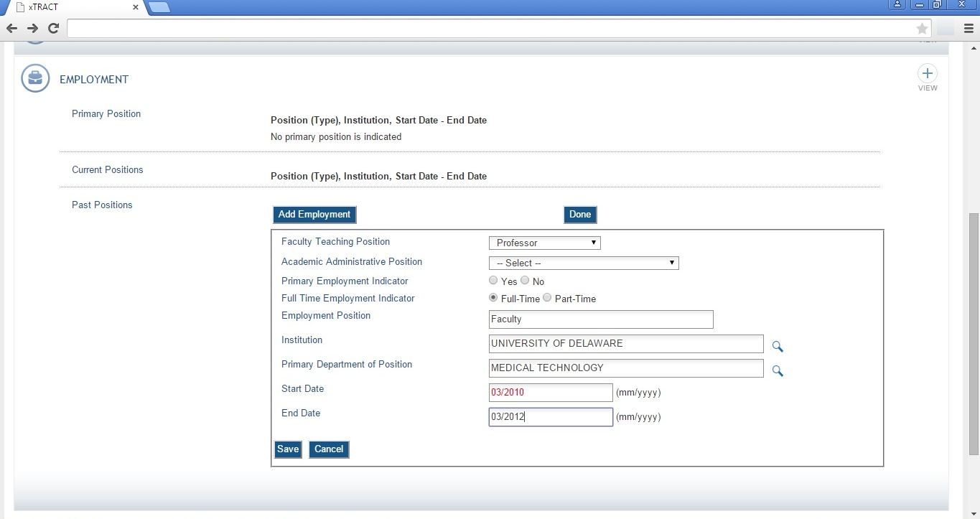Switch to the xTRACT browser tab
The image size is (980, 519).
click(x=72, y=7)
